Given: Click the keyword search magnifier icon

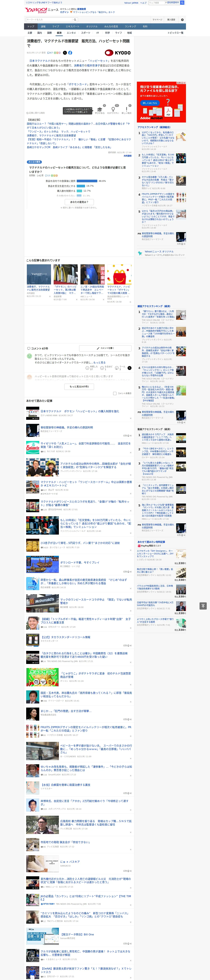Looking at the screenshot, I should tap(75, 20).
